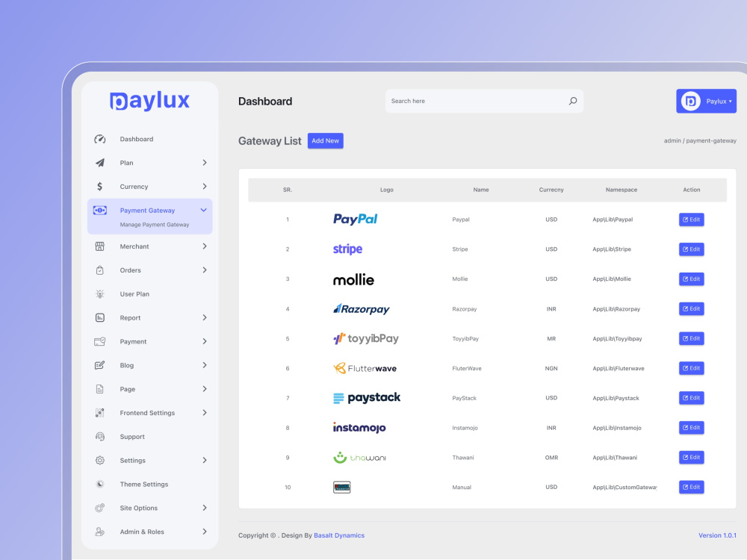Expand the Currency menu chevron
747x560 pixels.
(x=205, y=187)
